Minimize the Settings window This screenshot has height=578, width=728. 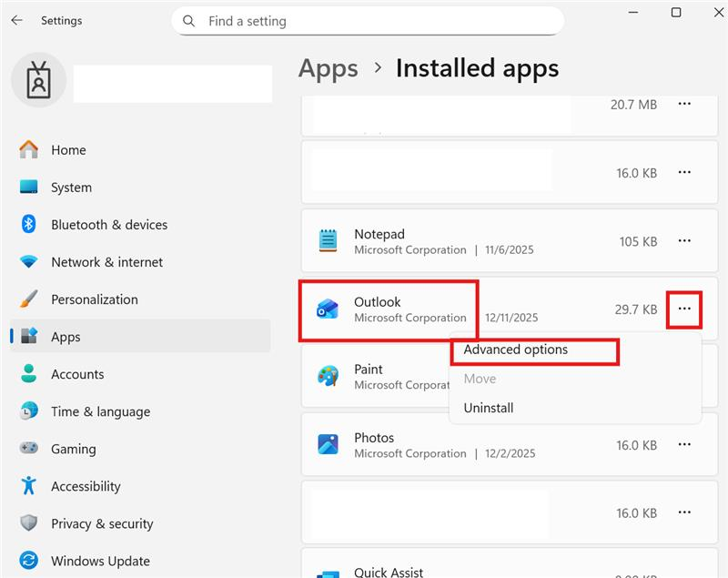(x=632, y=13)
